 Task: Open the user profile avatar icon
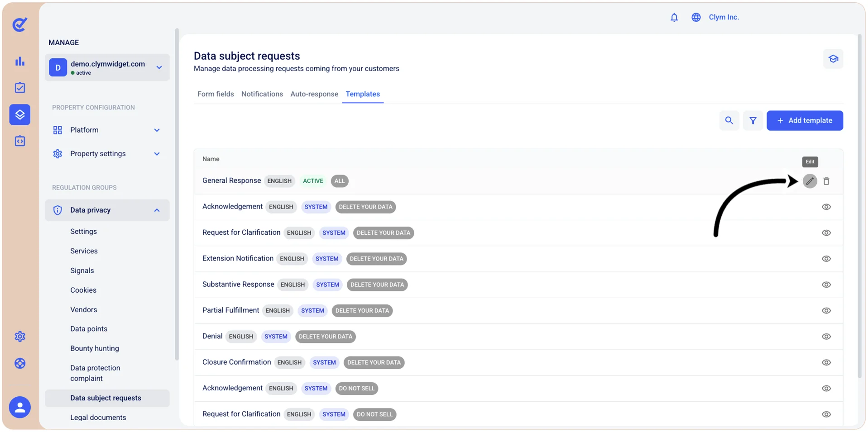pyautogui.click(x=20, y=407)
